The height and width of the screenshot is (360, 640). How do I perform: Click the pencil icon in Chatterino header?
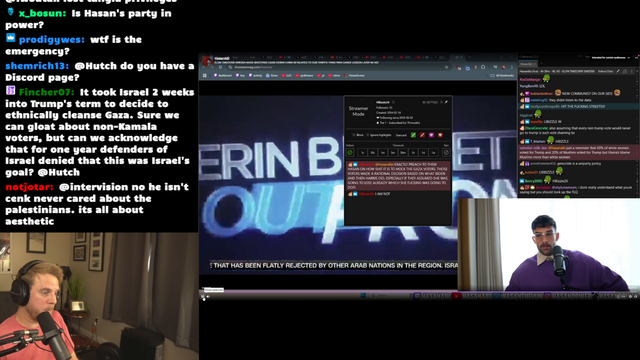(618, 71)
